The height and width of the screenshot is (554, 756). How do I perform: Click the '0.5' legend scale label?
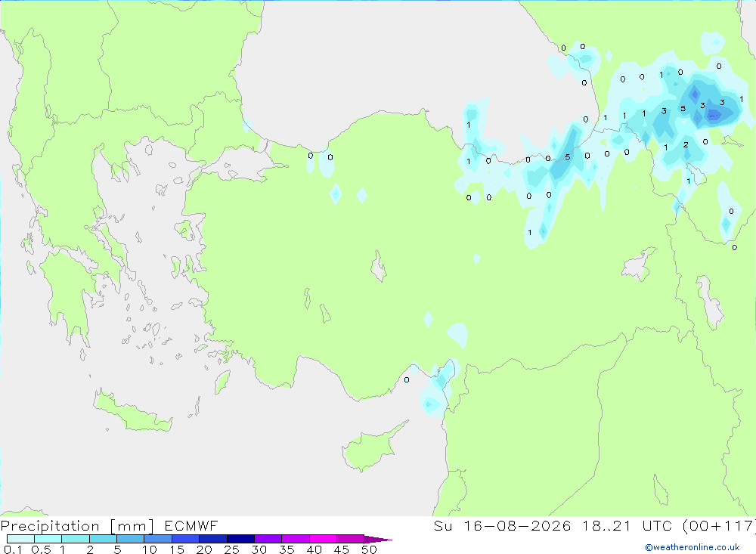tap(41, 549)
